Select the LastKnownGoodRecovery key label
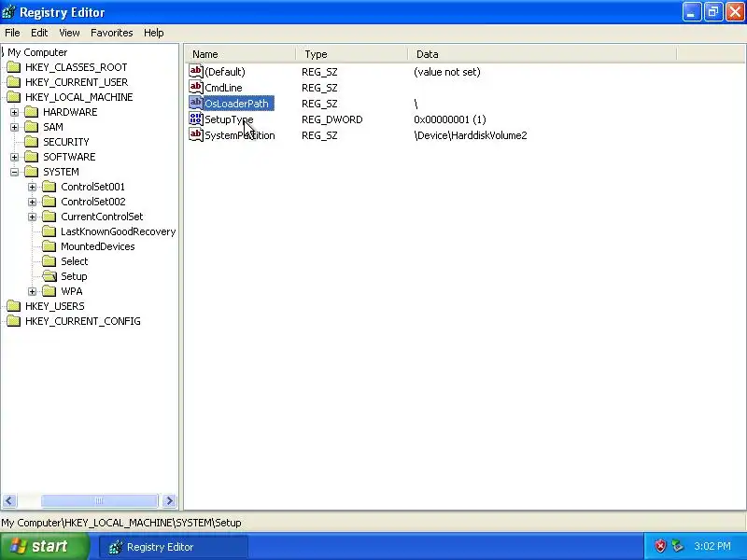 119,231
